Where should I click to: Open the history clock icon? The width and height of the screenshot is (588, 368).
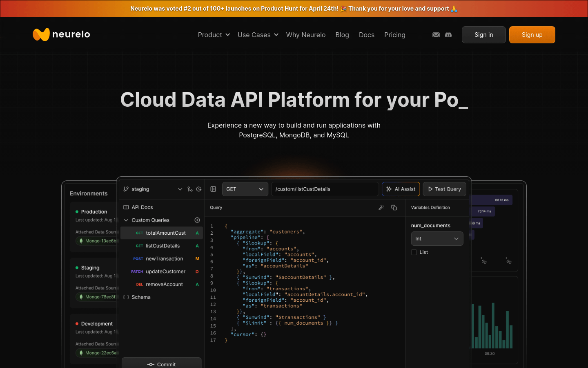coord(199,189)
